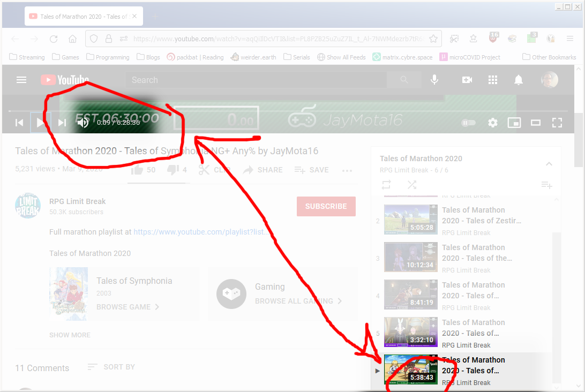
Task: Toggle the autoplay switch
Action: pyautogui.click(x=468, y=123)
